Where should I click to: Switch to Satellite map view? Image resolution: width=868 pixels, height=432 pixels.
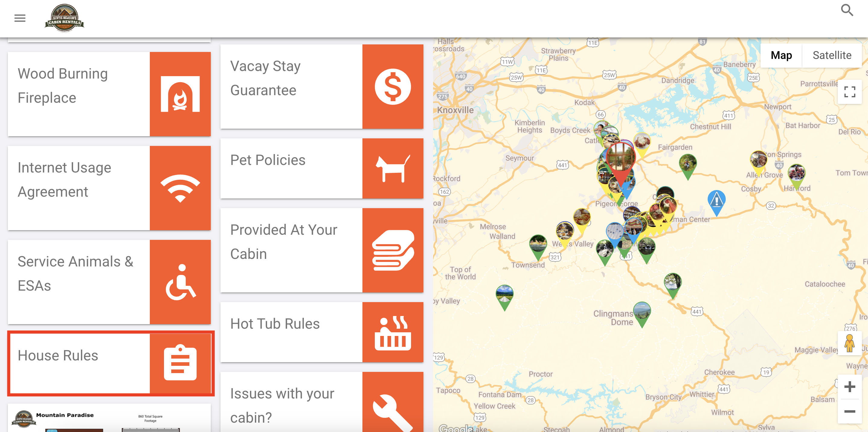pos(831,55)
